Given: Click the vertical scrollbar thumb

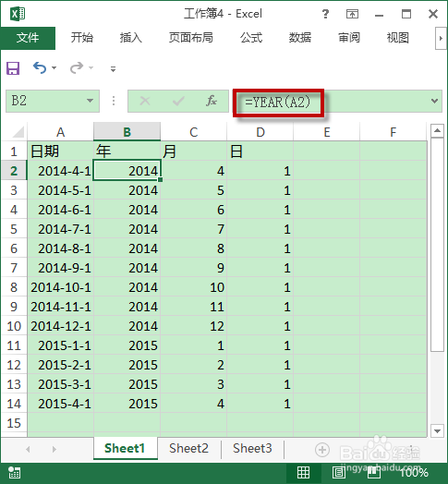Looking at the screenshot, I should (x=437, y=245).
